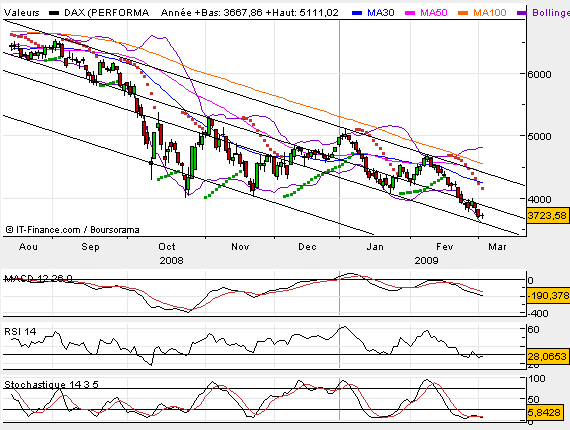The height and width of the screenshot is (430, 570).
Task: Click the blue MA30 legend color swatch
Action: (357, 13)
